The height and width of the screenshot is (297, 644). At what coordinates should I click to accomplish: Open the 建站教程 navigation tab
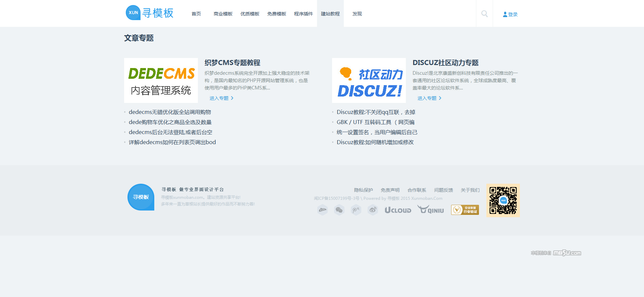pyautogui.click(x=330, y=14)
